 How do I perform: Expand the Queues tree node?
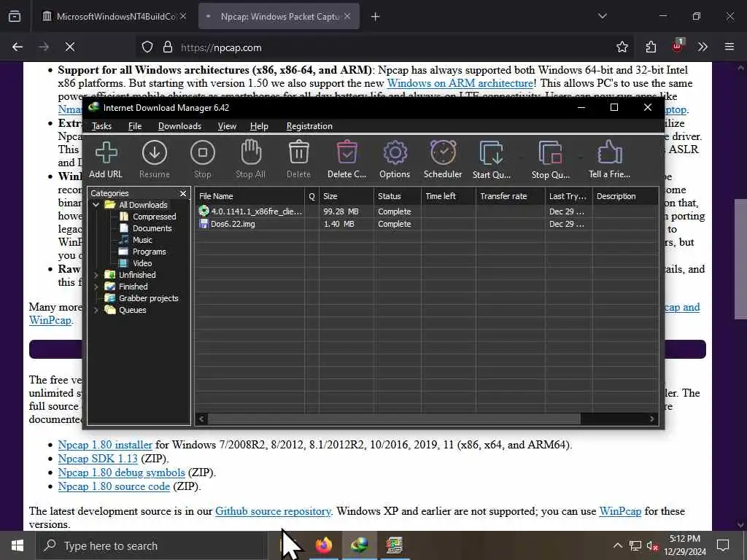[x=96, y=310]
